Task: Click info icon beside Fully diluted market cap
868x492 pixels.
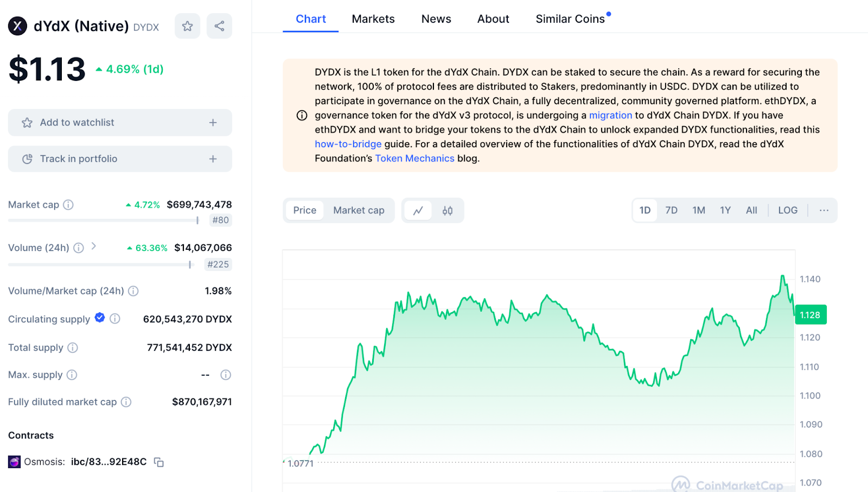Action: (x=126, y=402)
